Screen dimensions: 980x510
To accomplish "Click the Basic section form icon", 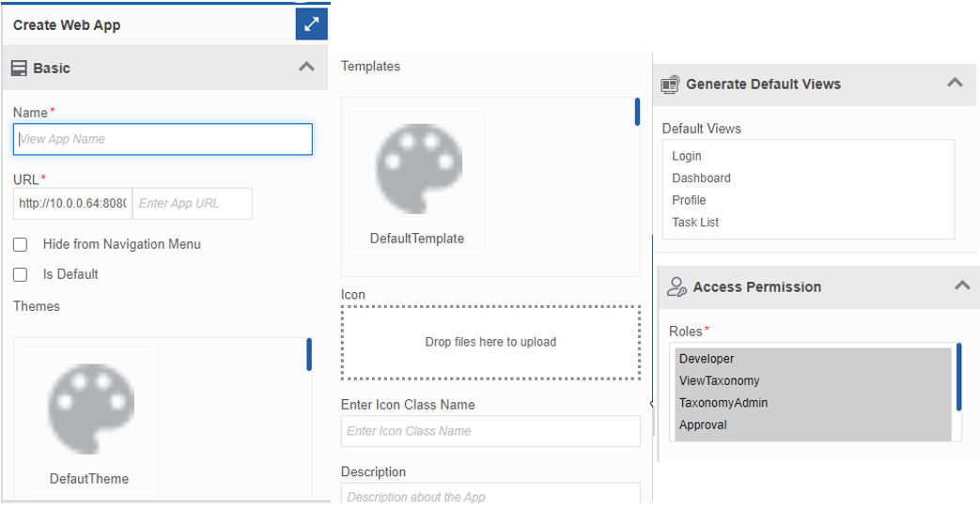I will click(20, 69).
